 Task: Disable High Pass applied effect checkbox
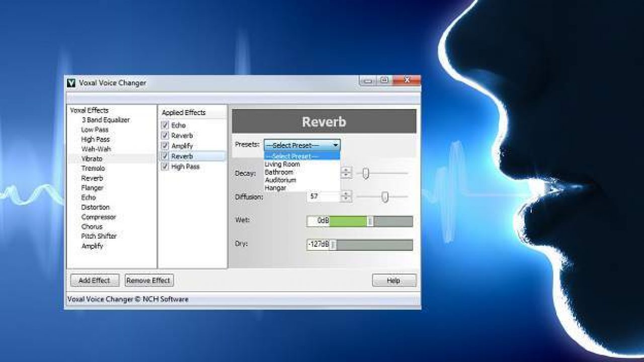tap(165, 166)
